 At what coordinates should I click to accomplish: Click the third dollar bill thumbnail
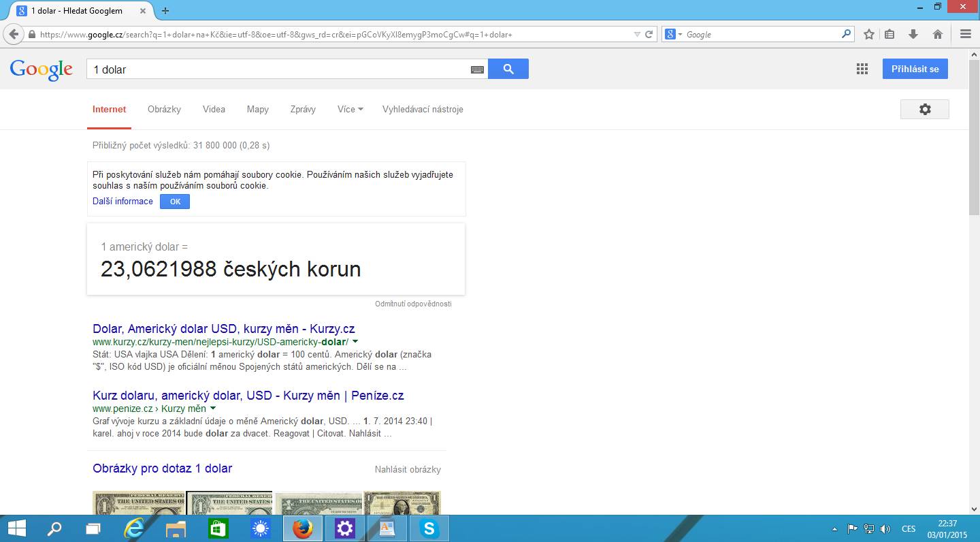point(318,503)
